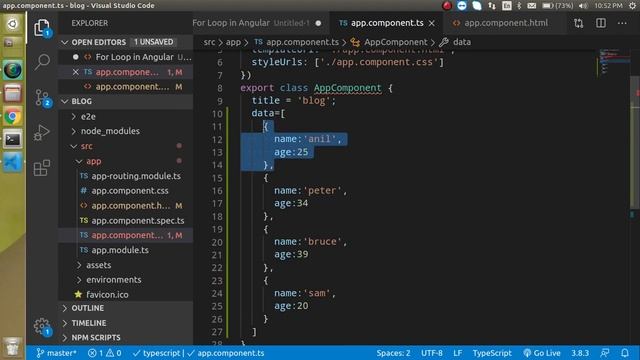640x360 pixels.
Task: Start Go Live server
Action: click(542, 353)
